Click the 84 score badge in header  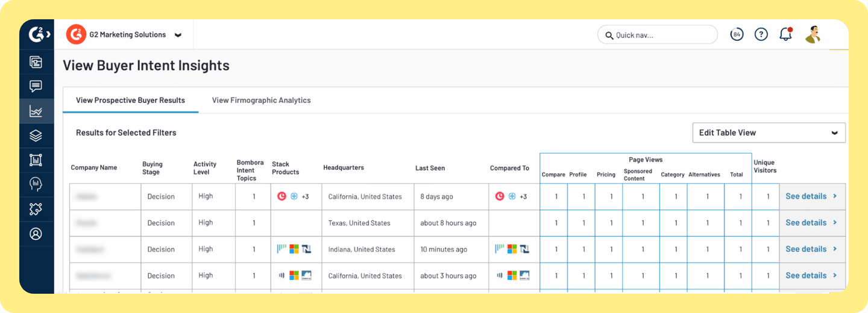[x=737, y=35]
